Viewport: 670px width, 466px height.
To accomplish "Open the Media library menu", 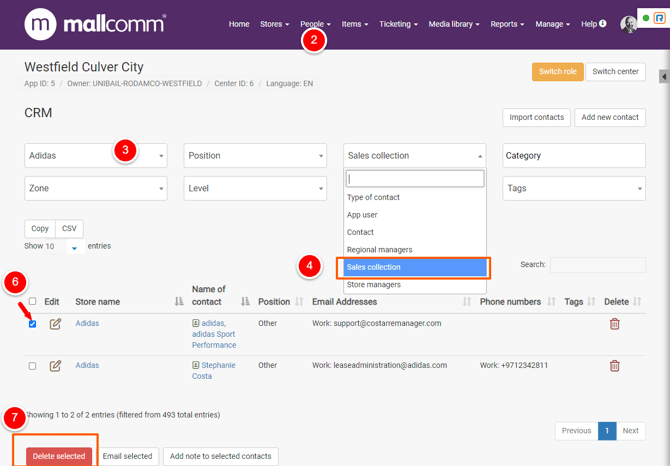I will [454, 24].
